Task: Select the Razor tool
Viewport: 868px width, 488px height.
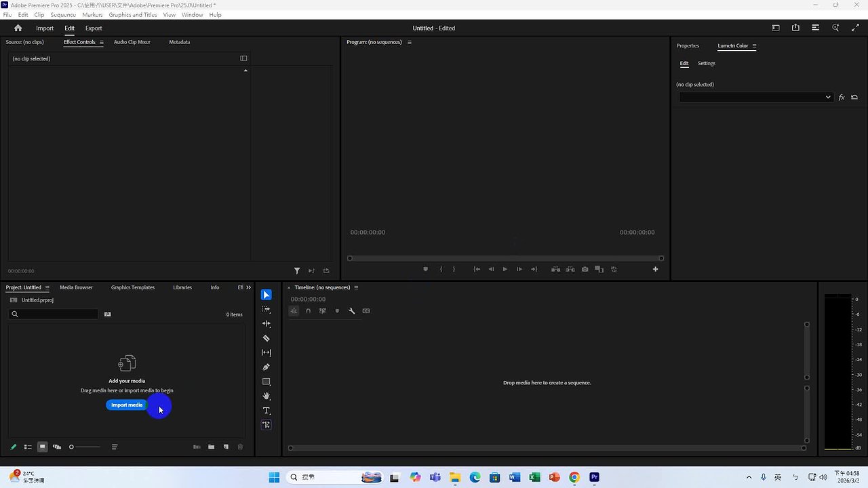Action: 266,338
